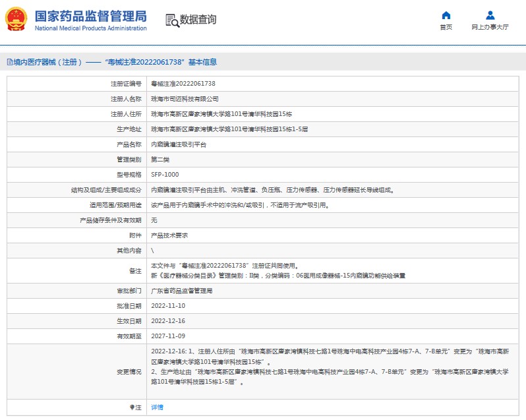Click model specification SFP-1000 value
This screenshot has height=420, width=526.
[165, 174]
